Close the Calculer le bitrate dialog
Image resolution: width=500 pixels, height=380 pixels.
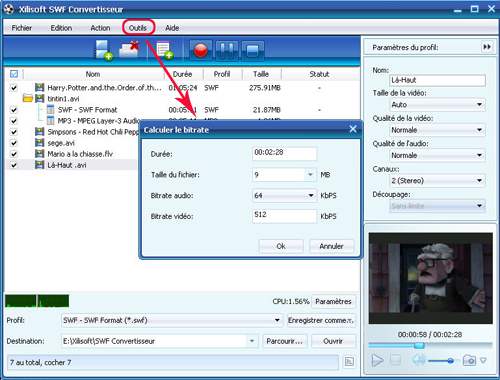pos(353,129)
